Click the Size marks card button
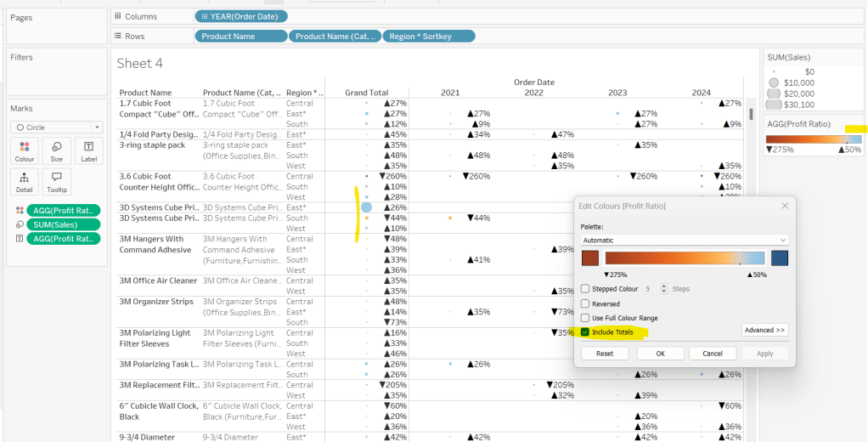This screenshot has height=442, width=868. [x=56, y=150]
